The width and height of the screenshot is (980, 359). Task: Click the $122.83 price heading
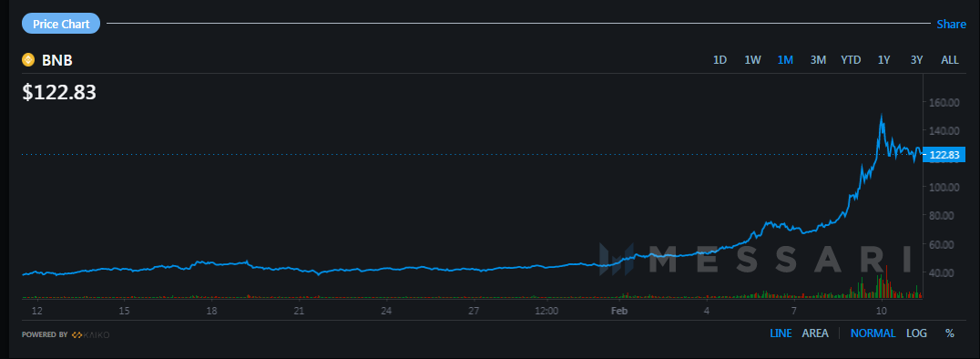point(59,93)
